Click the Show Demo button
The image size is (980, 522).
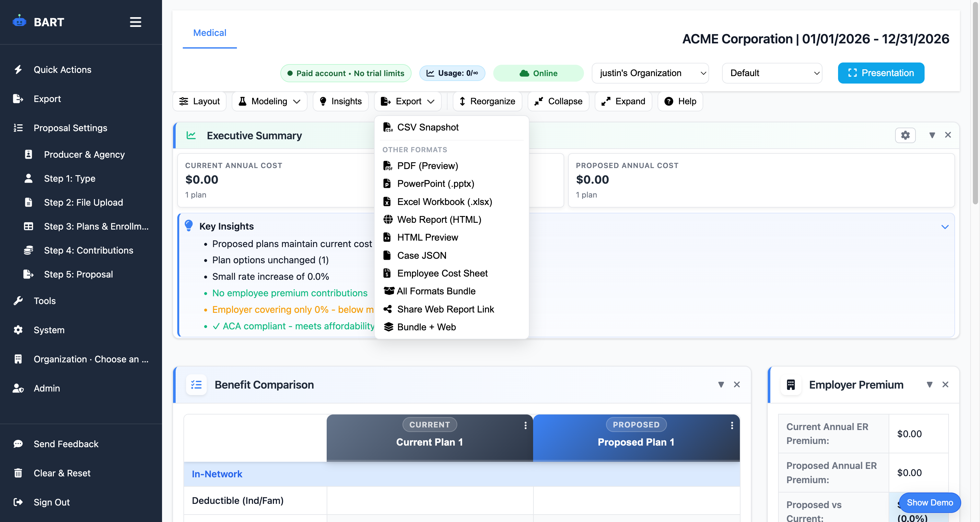[x=929, y=502]
